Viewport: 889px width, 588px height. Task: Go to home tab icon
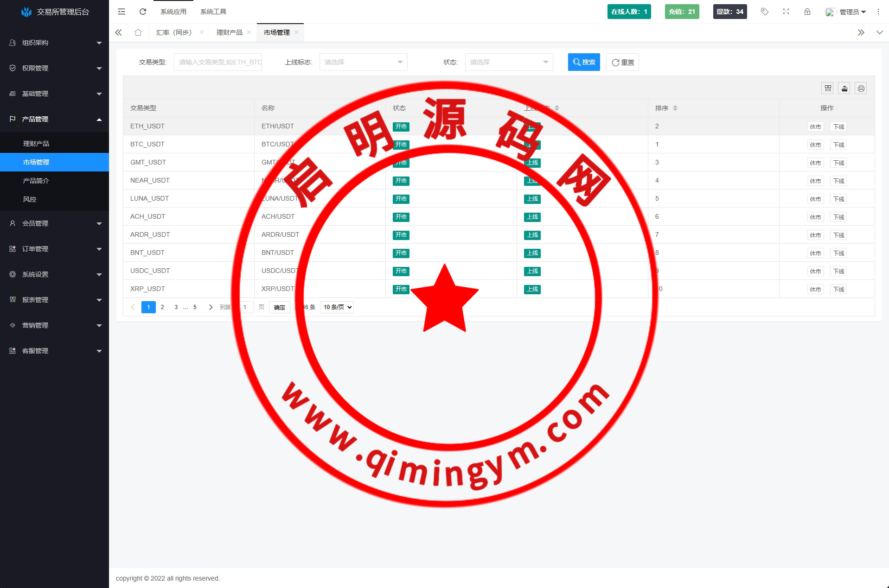138,32
